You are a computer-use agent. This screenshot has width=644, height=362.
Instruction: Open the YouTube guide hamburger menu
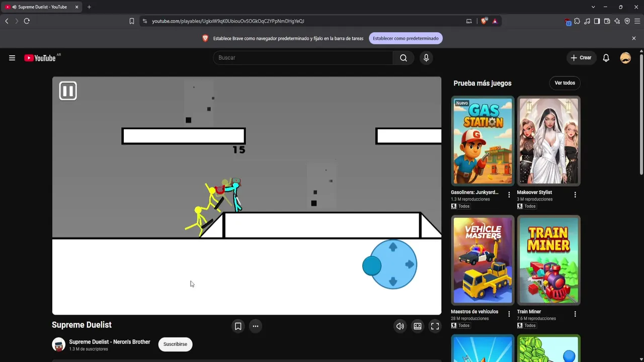12,58
